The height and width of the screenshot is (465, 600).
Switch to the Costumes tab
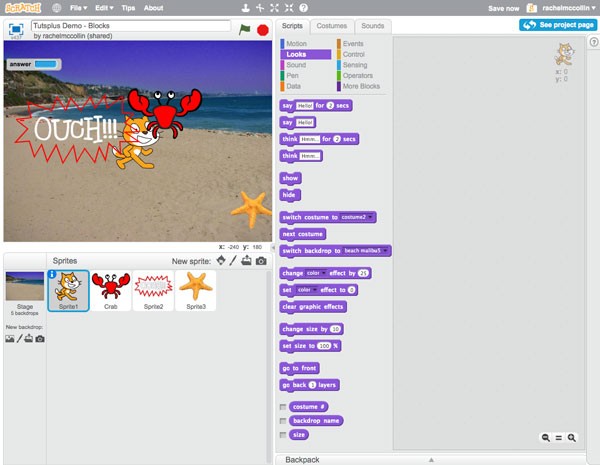click(332, 26)
